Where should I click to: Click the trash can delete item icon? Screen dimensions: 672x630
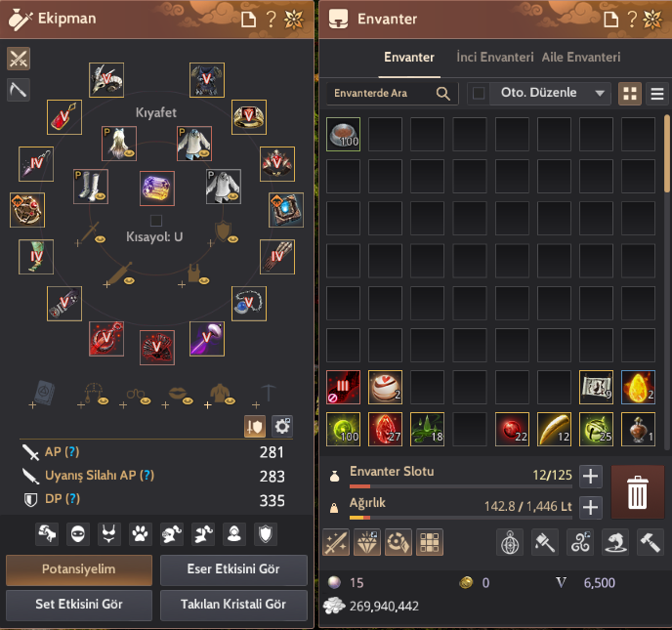tap(637, 492)
